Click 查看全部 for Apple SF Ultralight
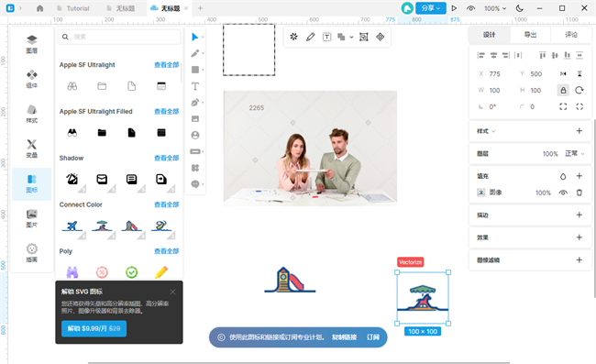 coord(166,64)
